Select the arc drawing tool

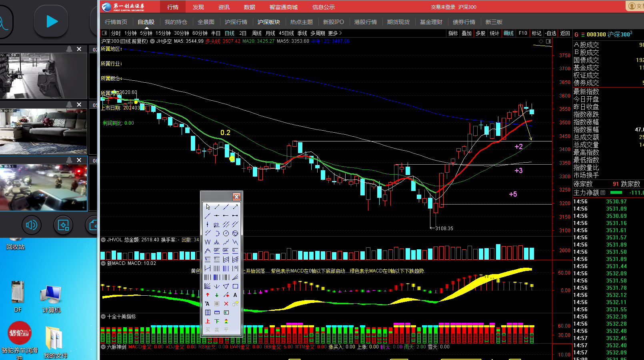(x=217, y=233)
